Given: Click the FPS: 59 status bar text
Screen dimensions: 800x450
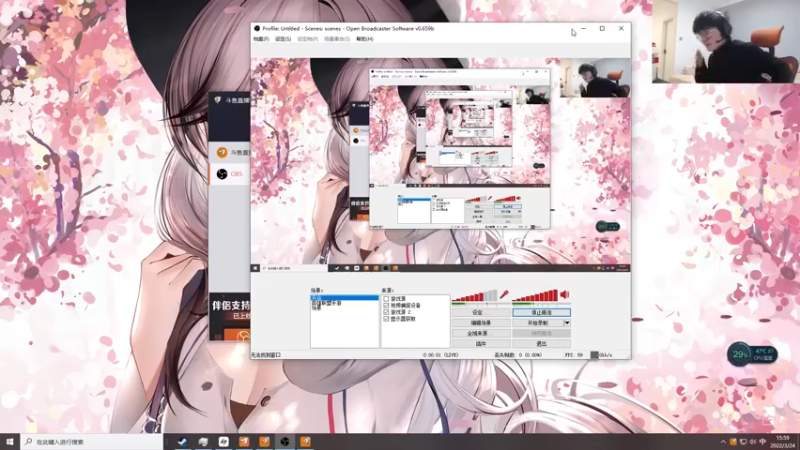Looking at the screenshot, I should tap(573, 355).
